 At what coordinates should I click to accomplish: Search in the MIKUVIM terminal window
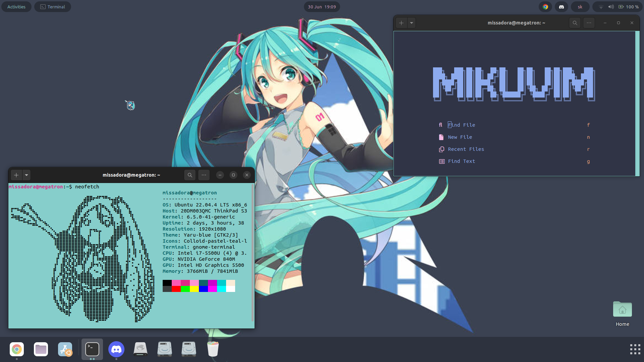coord(575,23)
